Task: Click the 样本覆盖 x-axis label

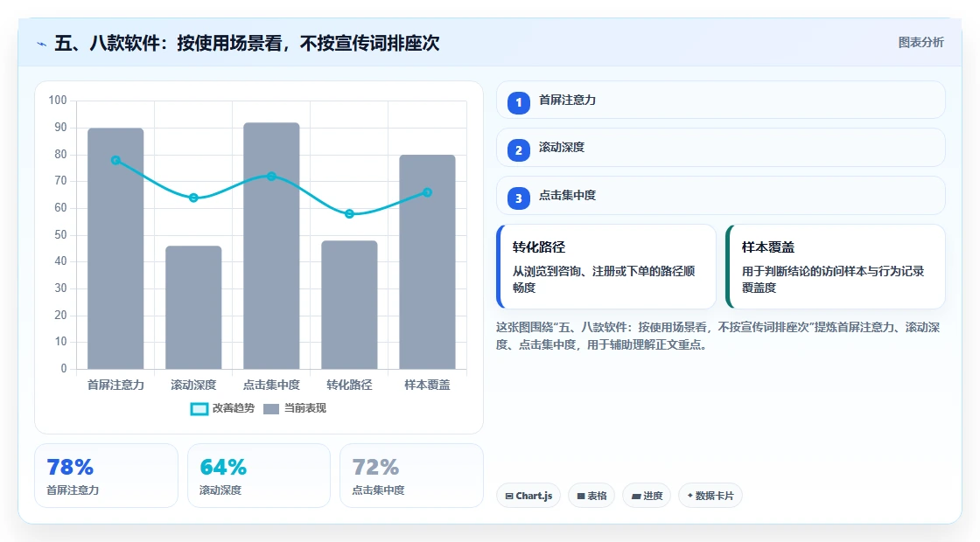Action: pos(428,386)
